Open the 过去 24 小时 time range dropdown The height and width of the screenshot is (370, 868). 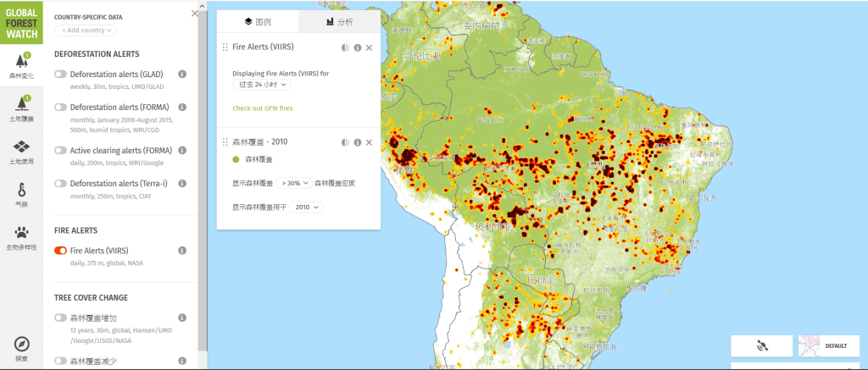[262, 85]
